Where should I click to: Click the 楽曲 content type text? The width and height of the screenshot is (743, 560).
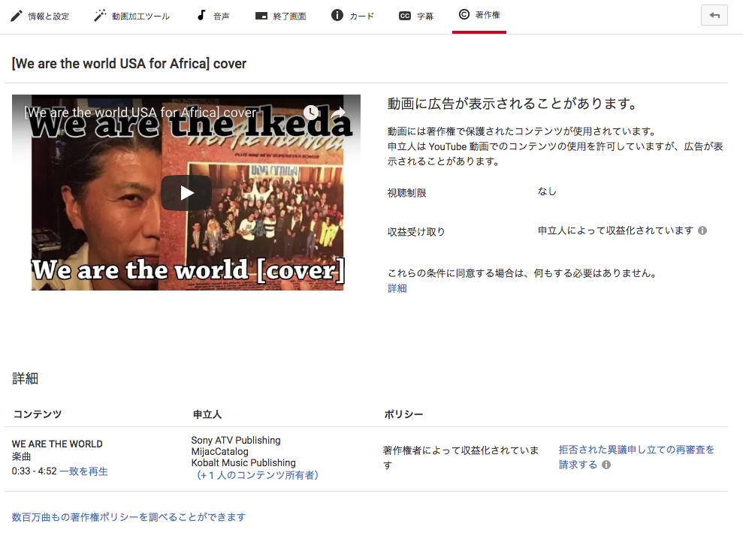tap(21, 457)
